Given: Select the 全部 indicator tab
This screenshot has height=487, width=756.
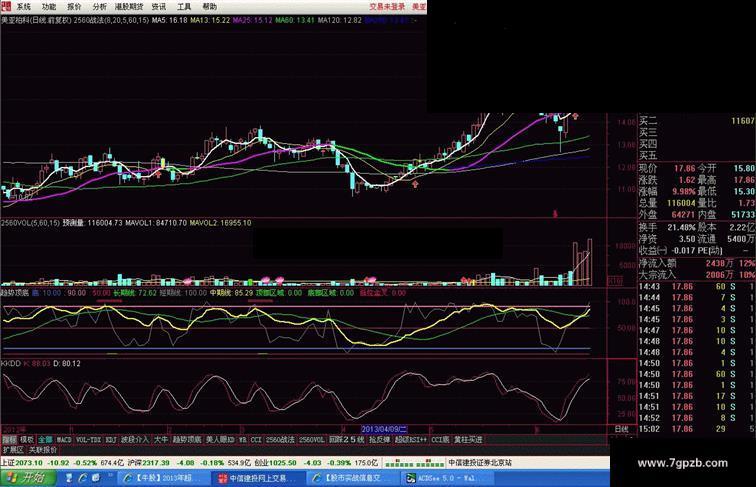Looking at the screenshot, I should click(45, 440).
